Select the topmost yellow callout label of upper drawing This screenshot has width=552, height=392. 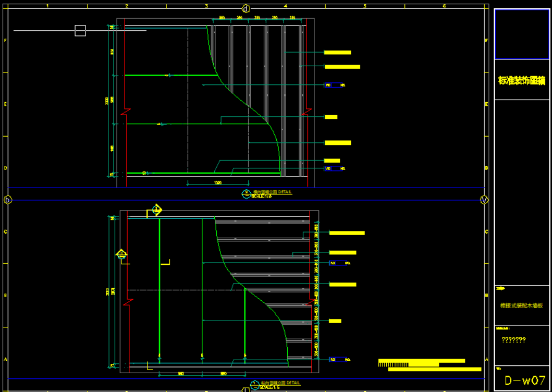338,53
